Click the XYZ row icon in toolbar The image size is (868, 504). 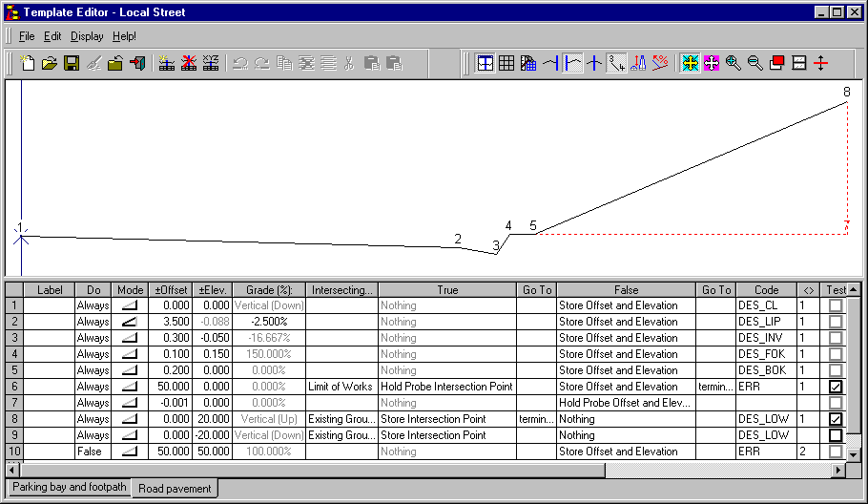click(211, 63)
